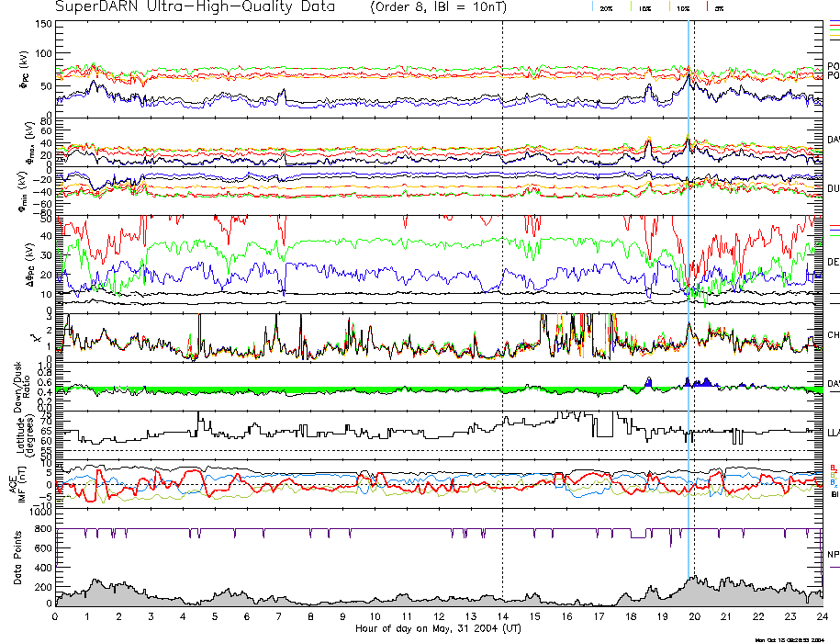The width and height of the screenshot is (840, 643).
Task: Click the "NP" label beside the data points panel
Action: pos(833,555)
